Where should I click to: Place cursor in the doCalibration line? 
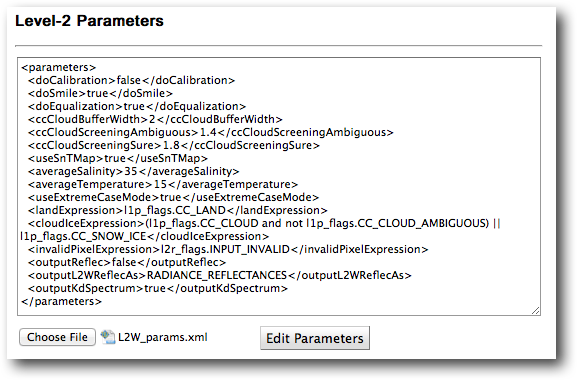(131, 80)
